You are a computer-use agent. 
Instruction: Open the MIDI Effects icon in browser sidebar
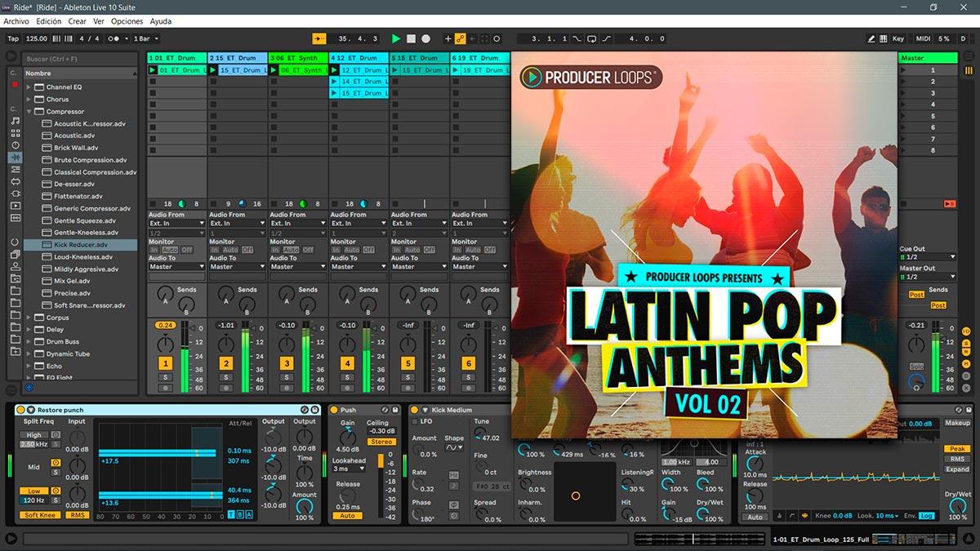click(x=15, y=169)
